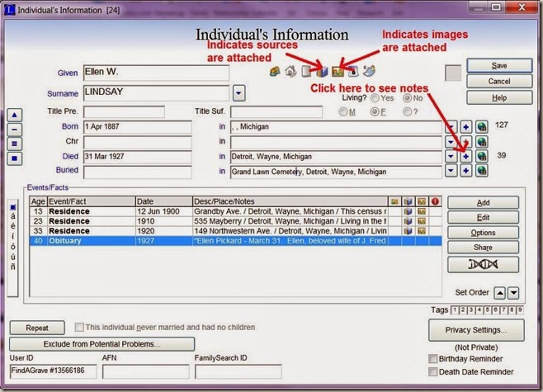The image size is (543, 392).
Task: Click Exclude from Potential Problems button
Action: (x=102, y=344)
